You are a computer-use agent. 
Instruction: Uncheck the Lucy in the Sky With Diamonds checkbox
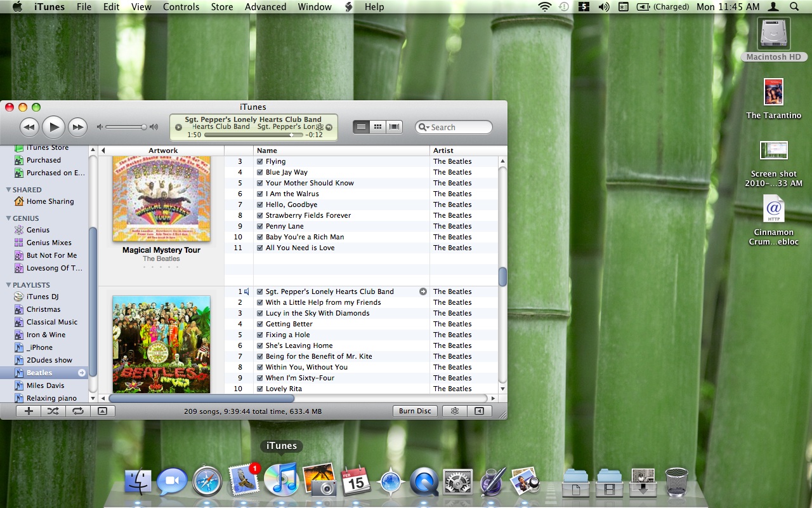[x=259, y=313]
